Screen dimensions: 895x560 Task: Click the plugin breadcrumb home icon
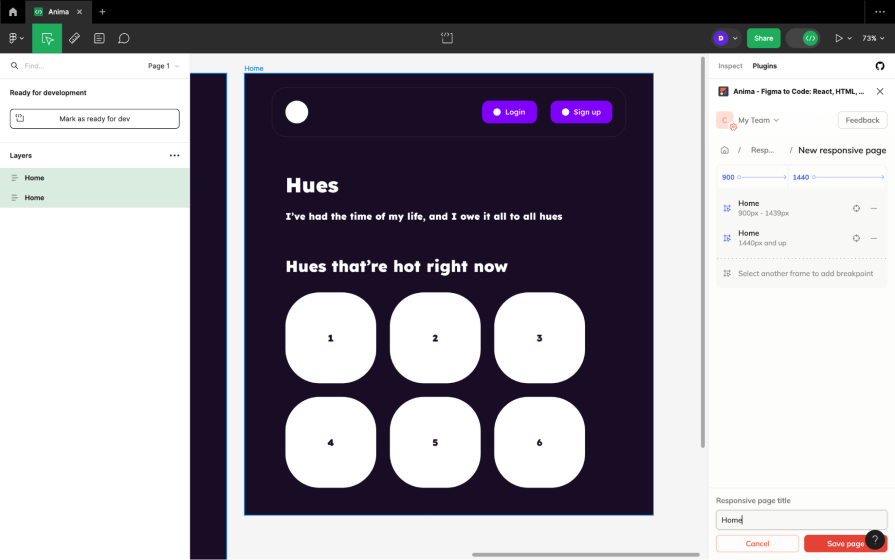click(x=725, y=150)
